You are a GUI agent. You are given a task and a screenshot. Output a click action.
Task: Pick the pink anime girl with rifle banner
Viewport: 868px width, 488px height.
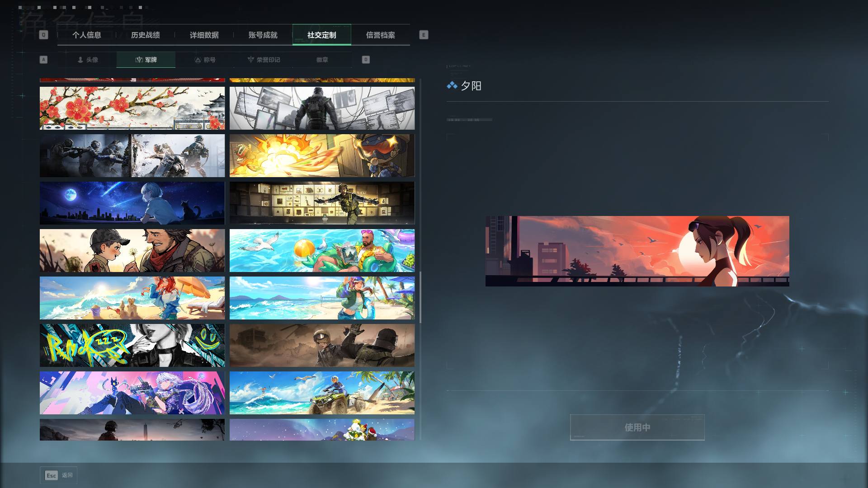pos(132,393)
